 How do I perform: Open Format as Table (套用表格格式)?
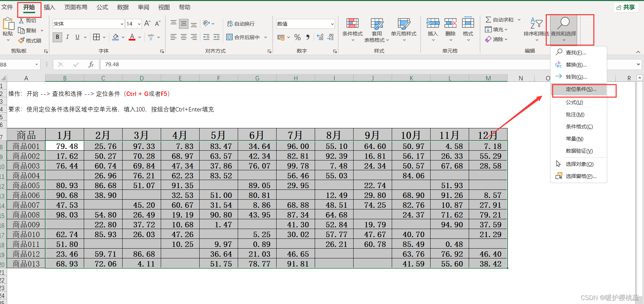click(377, 30)
